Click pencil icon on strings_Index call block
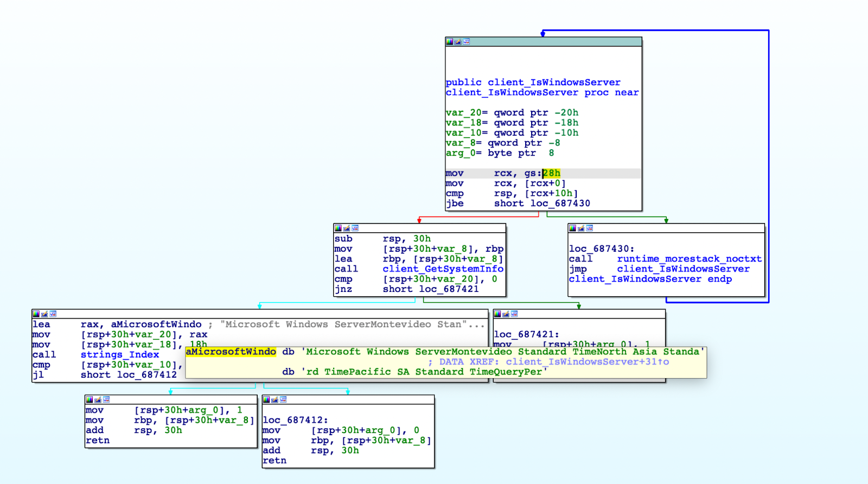Screen dimensions: 868x484 (44, 314)
